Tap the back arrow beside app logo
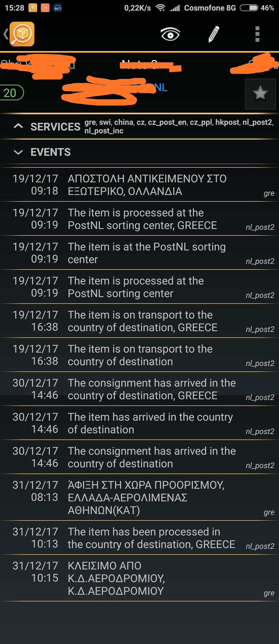Screen dimensions: 279x644 6,34
